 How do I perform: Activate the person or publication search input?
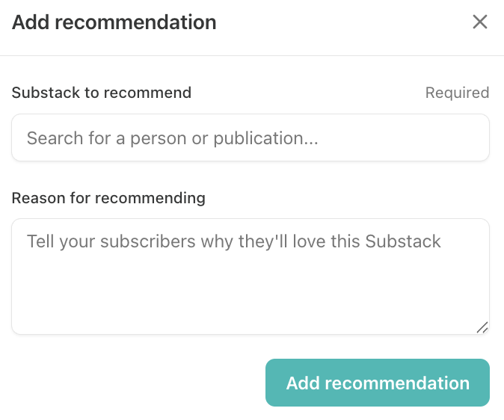251,138
